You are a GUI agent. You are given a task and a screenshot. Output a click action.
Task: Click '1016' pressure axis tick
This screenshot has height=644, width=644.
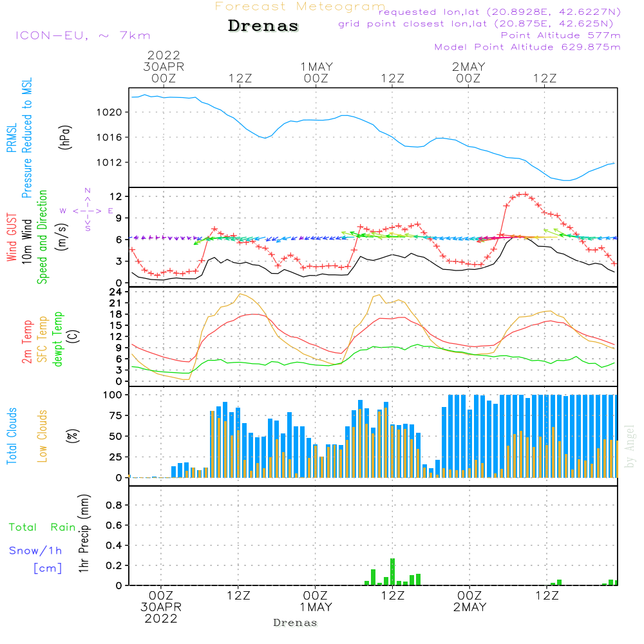[x=109, y=137]
